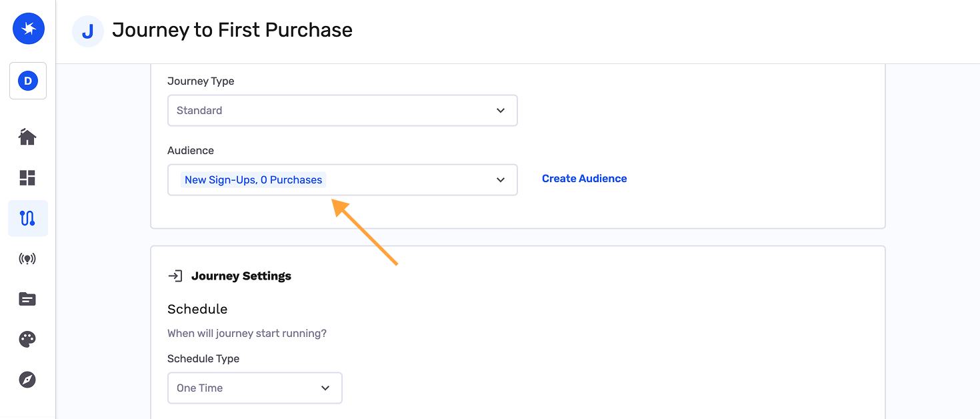
Task: Click the Journey to First Purchase title
Action: click(232, 30)
